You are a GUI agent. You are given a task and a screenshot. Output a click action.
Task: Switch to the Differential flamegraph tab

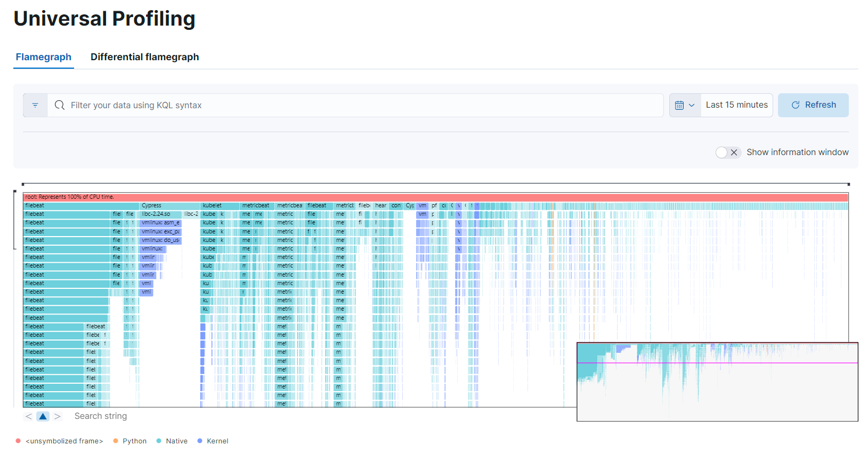[144, 57]
